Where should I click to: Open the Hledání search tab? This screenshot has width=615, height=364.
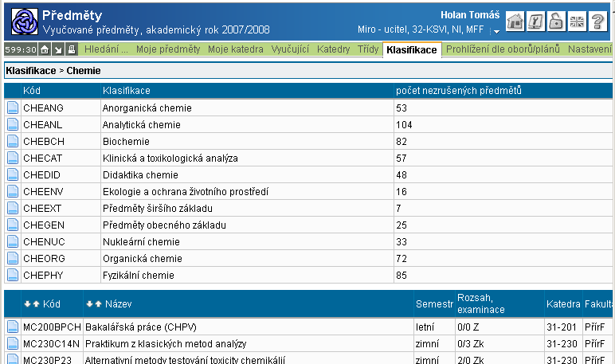pos(106,49)
